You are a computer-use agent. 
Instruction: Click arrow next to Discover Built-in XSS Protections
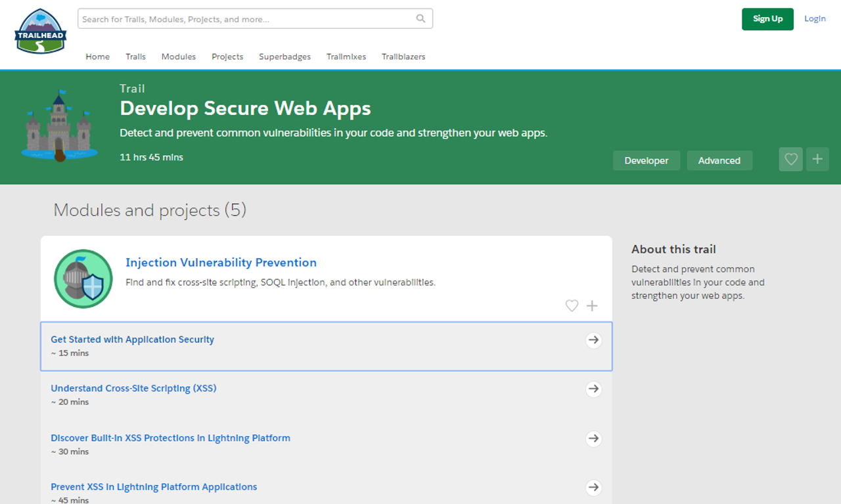tap(593, 438)
